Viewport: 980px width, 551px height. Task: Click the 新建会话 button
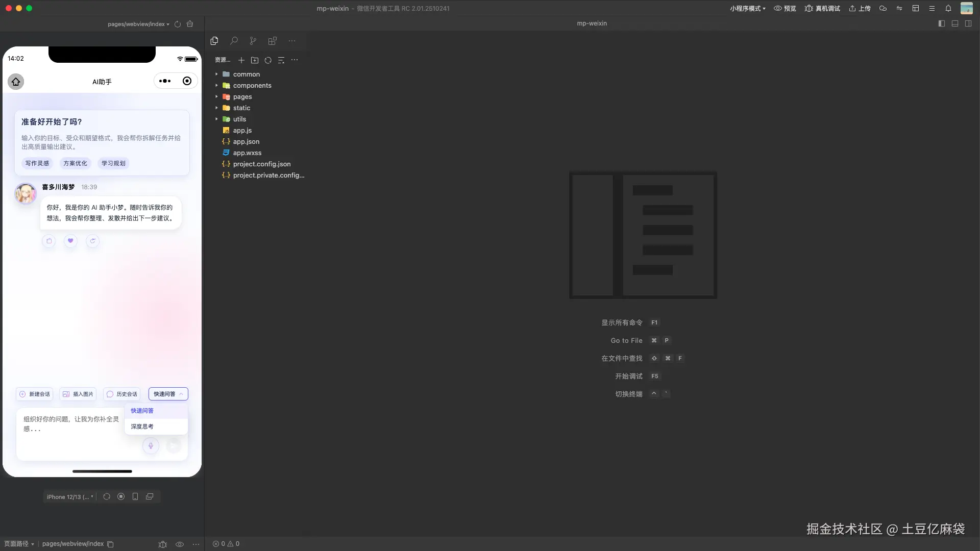click(35, 394)
